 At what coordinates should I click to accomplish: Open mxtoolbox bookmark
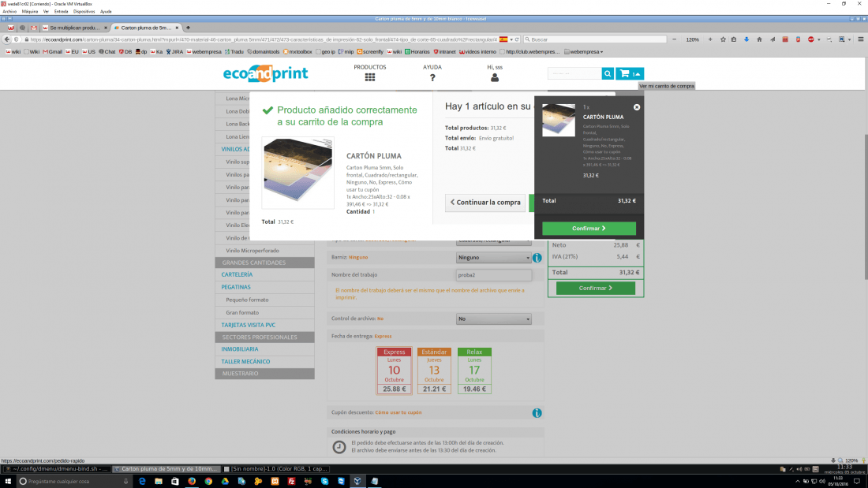[x=297, y=52]
